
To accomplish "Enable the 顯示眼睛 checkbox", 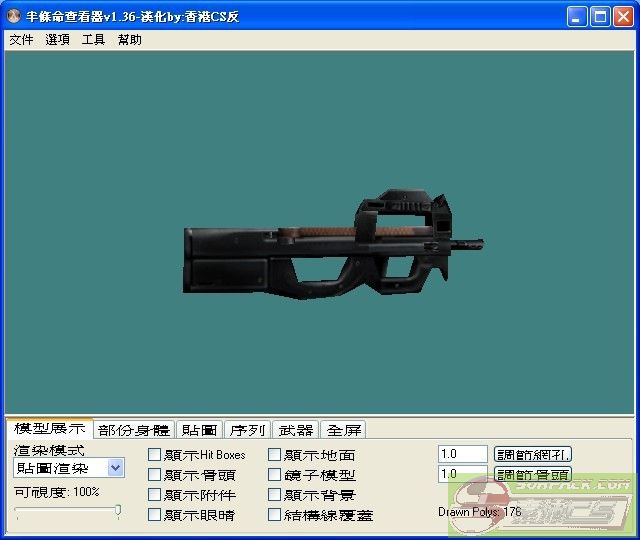I will (x=154, y=515).
